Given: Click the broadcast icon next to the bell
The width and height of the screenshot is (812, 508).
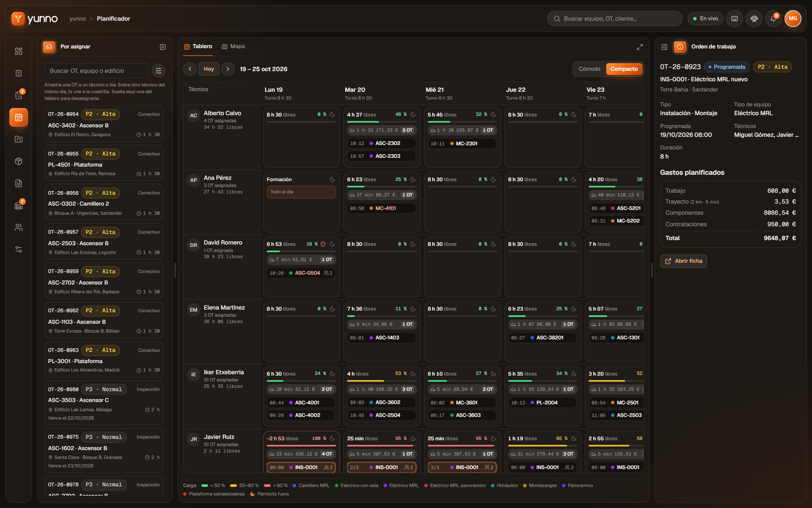Looking at the screenshot, I should (754, 19).
